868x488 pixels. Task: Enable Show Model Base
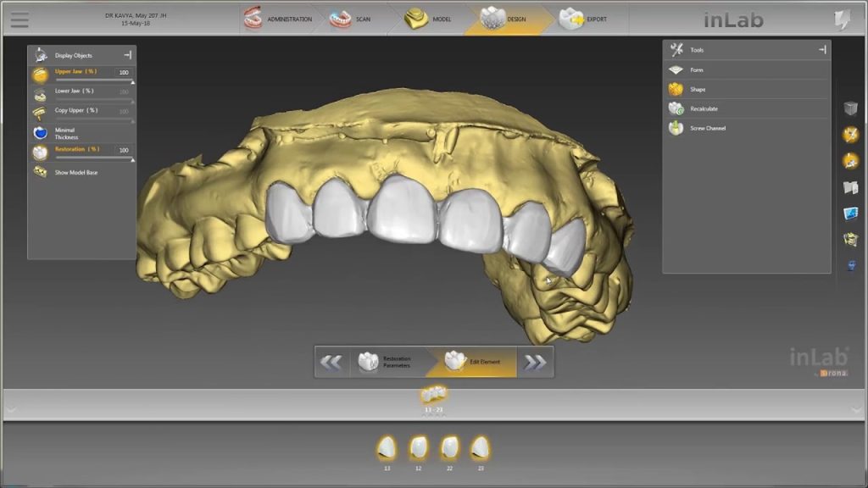pos(75,172)
